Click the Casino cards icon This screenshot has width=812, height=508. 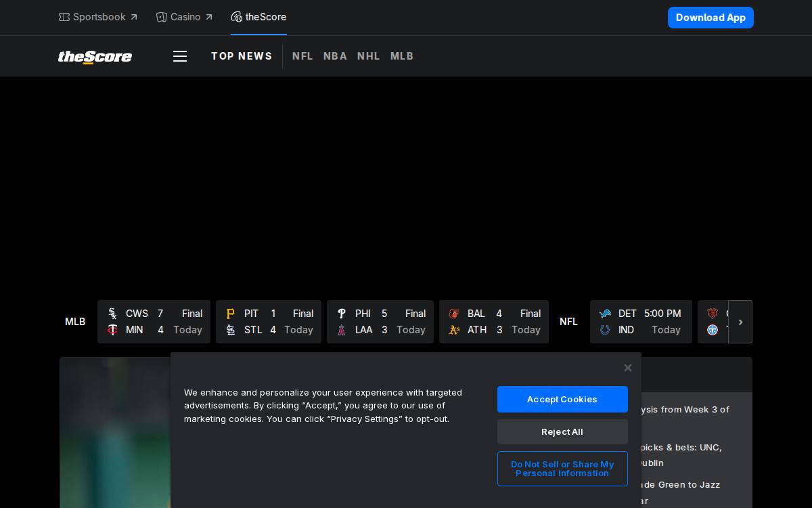(162, 17)
